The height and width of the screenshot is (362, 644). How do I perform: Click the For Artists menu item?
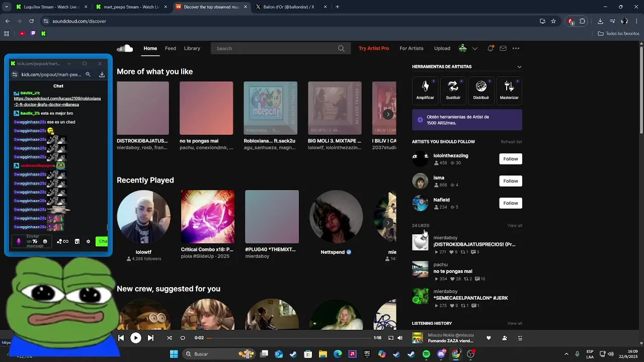(412, 48)
